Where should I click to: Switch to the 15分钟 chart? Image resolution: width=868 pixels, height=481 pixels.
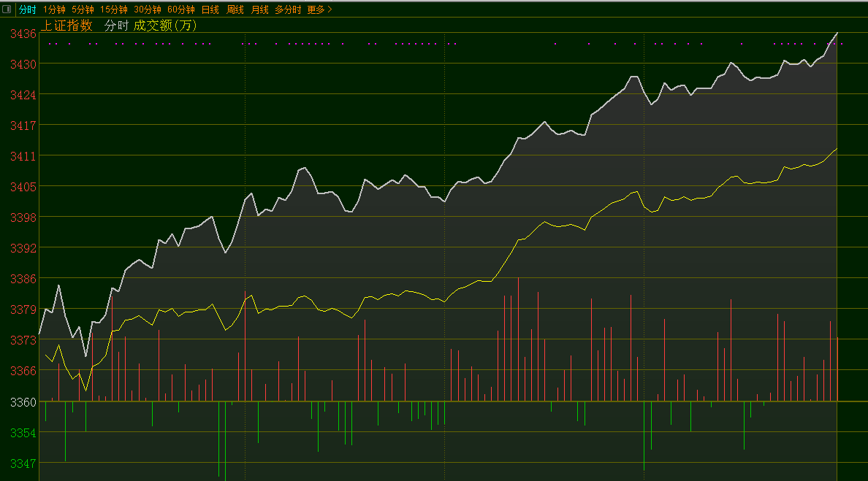113,9
